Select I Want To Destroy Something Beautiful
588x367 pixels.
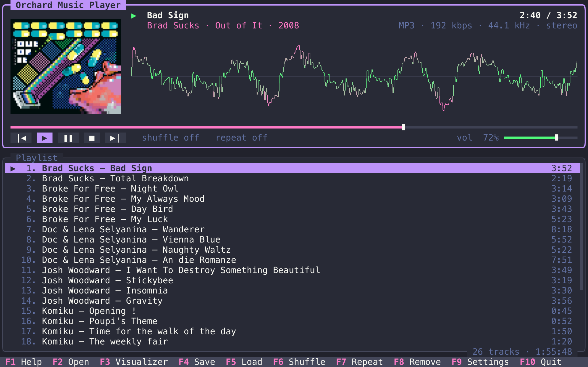(x=292, y=270)
